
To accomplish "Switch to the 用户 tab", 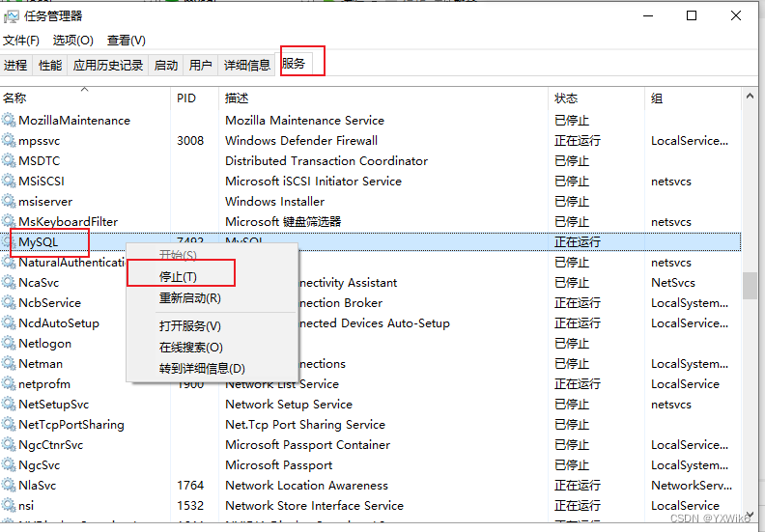I will tap(201, 65).
